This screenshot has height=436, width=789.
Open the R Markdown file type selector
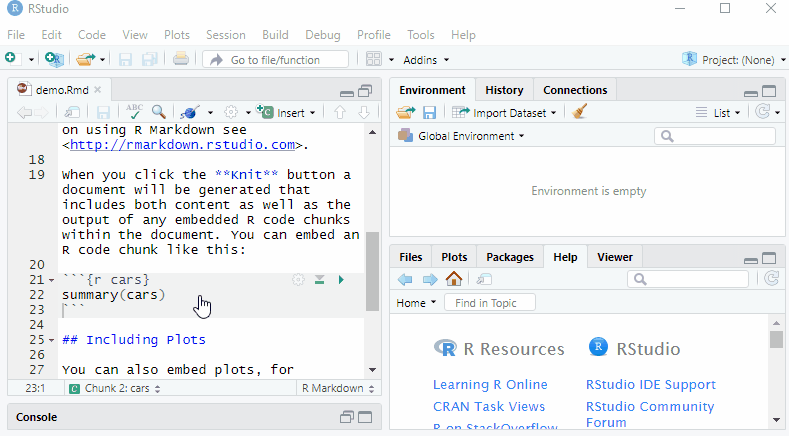click(x=338, y=388)
